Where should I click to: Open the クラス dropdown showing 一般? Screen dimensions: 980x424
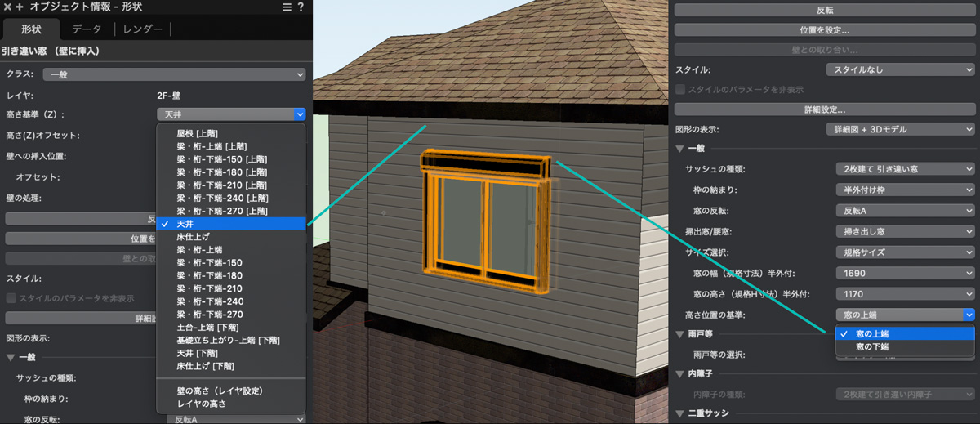click(176, 75)
